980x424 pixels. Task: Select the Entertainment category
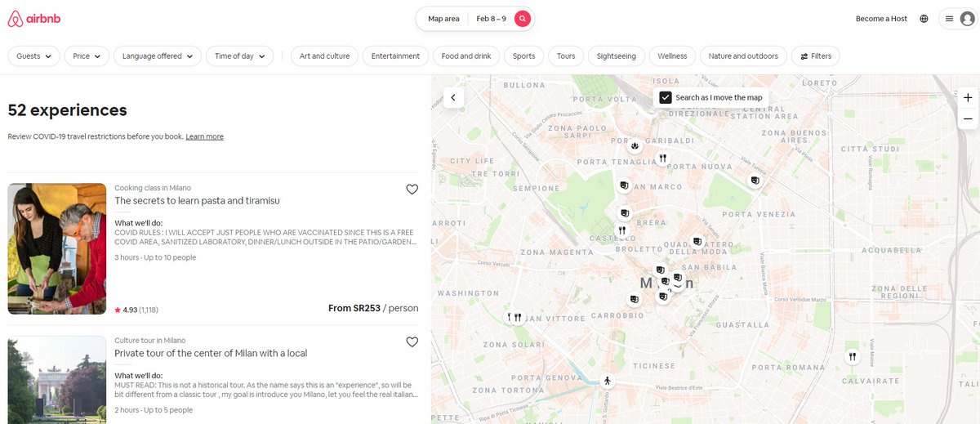395,56
